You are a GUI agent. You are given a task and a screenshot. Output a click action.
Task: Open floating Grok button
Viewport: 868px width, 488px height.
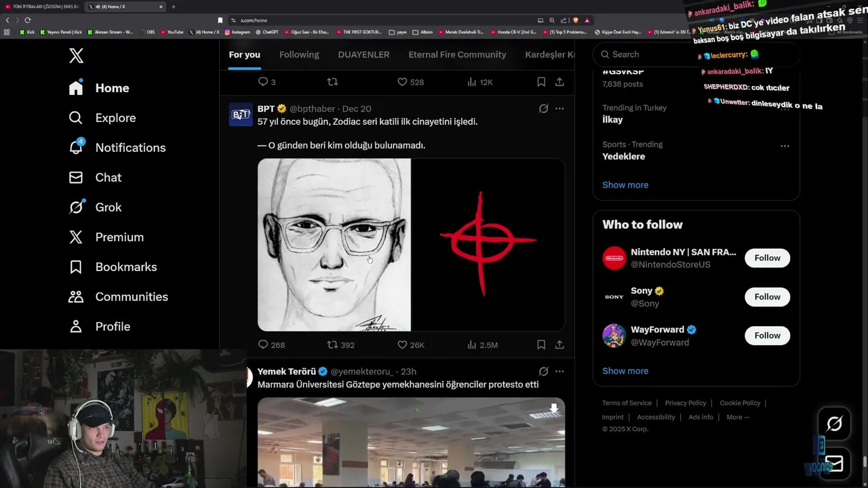pos(834,424)
